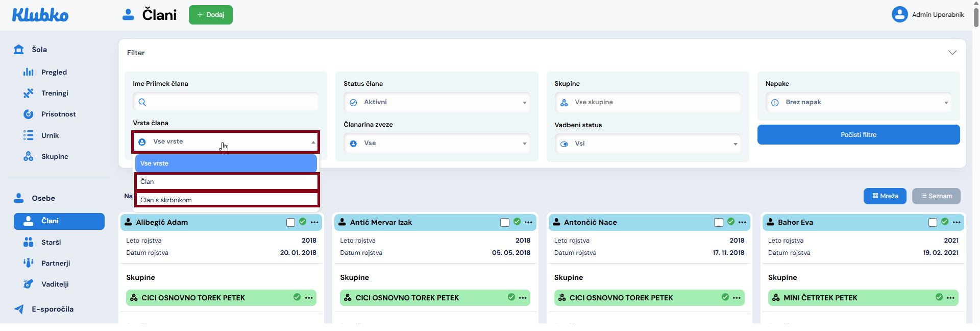This screenshot has width=980, height=331.
Task: Click the Klubko logo
Action: click(40, 15)
